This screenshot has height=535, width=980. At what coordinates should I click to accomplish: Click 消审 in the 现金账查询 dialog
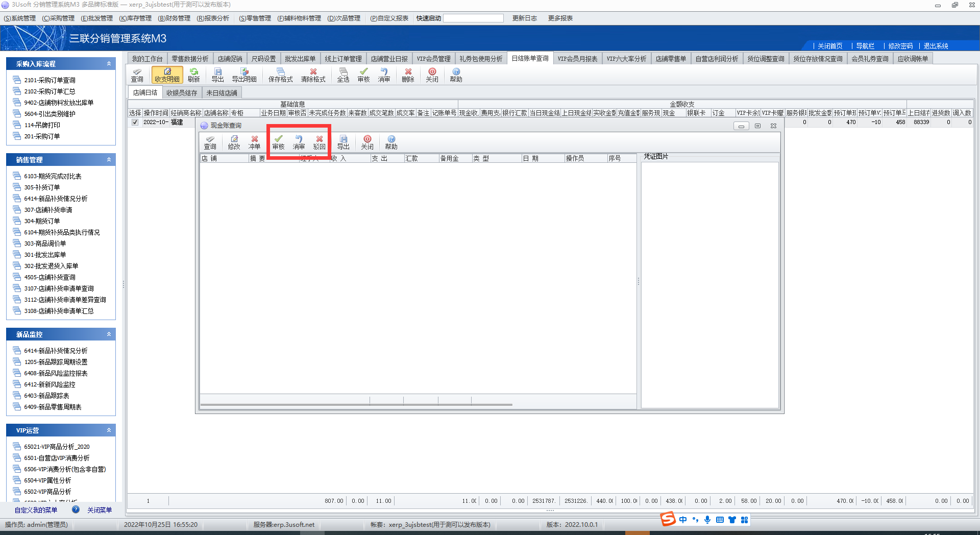pyautogui.click(x=299, y=142)
